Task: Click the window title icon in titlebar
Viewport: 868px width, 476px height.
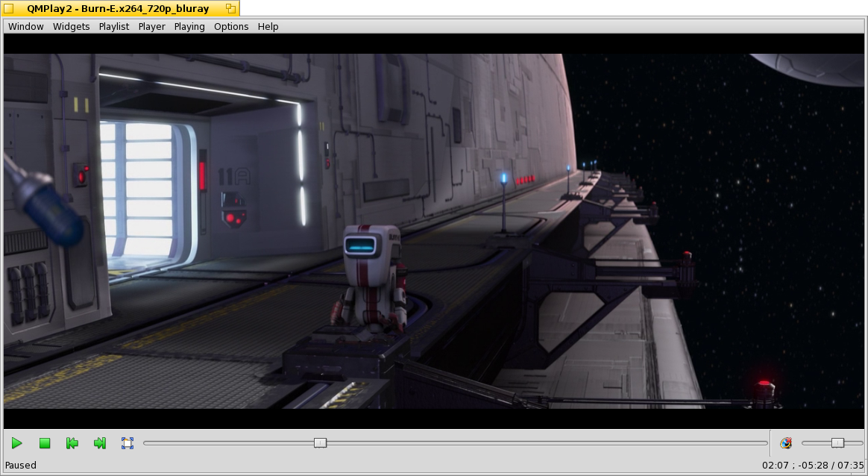Action: pyautogui.click(x=8, y=8)
